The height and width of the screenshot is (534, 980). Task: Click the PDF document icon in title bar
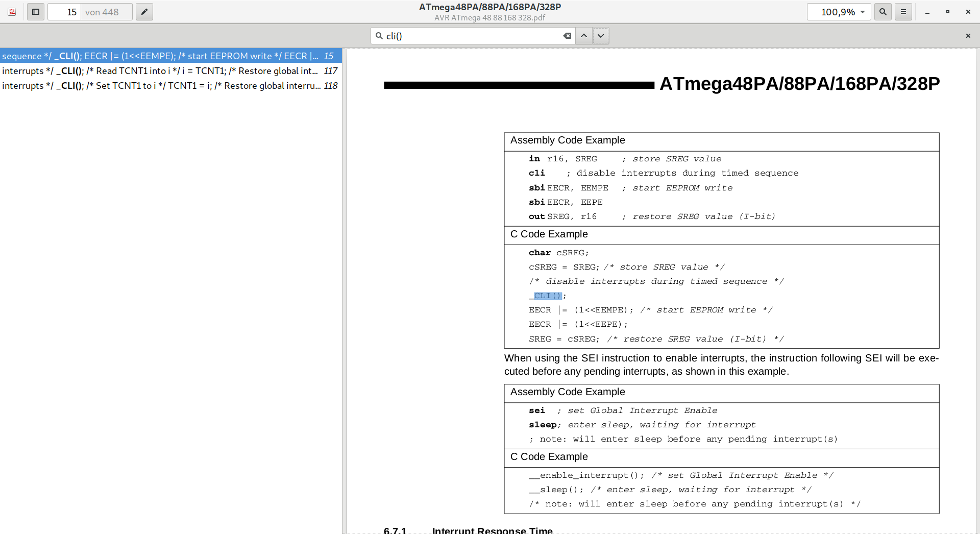12,12
